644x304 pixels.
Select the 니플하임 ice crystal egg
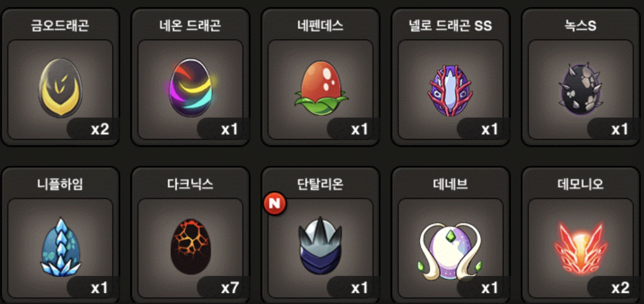click(60, 247)
